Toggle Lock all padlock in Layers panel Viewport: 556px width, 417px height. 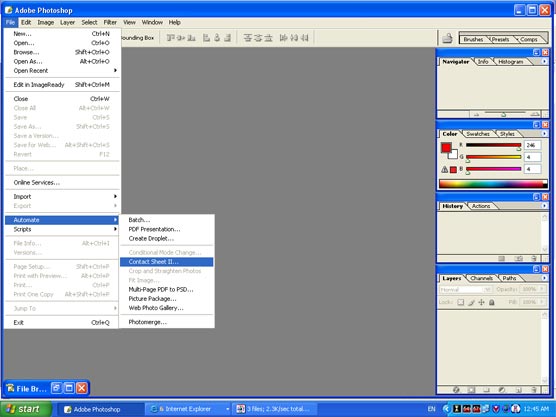click(x=491, y=302)
